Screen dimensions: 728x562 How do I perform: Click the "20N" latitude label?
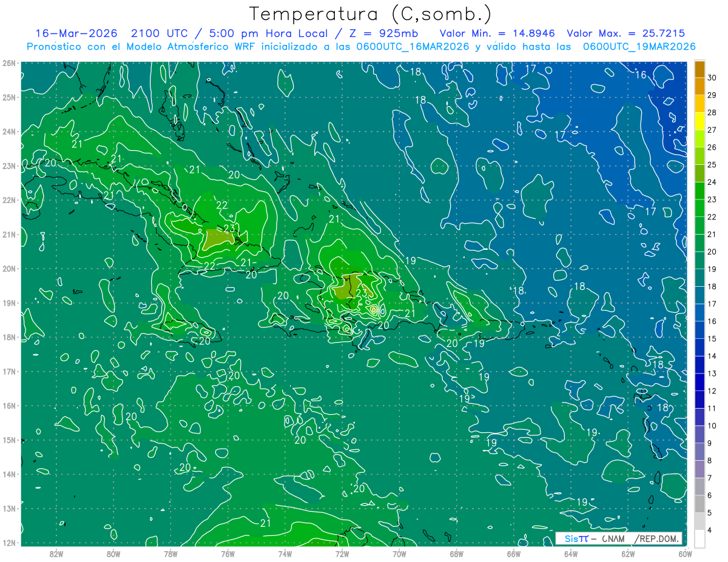click(x=9, y=269)
